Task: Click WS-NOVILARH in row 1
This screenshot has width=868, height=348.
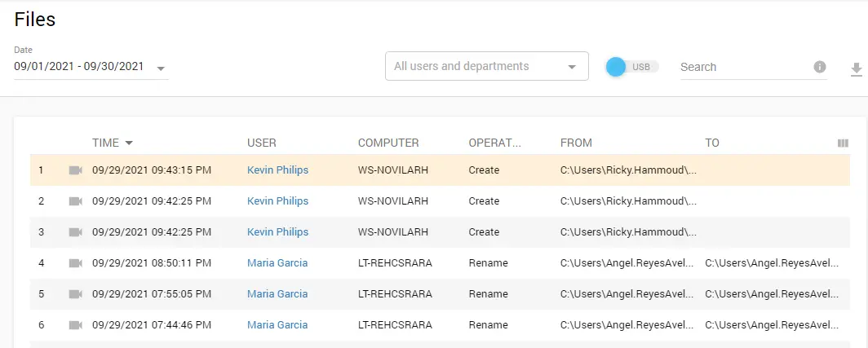Action: [x=393, y=170]
